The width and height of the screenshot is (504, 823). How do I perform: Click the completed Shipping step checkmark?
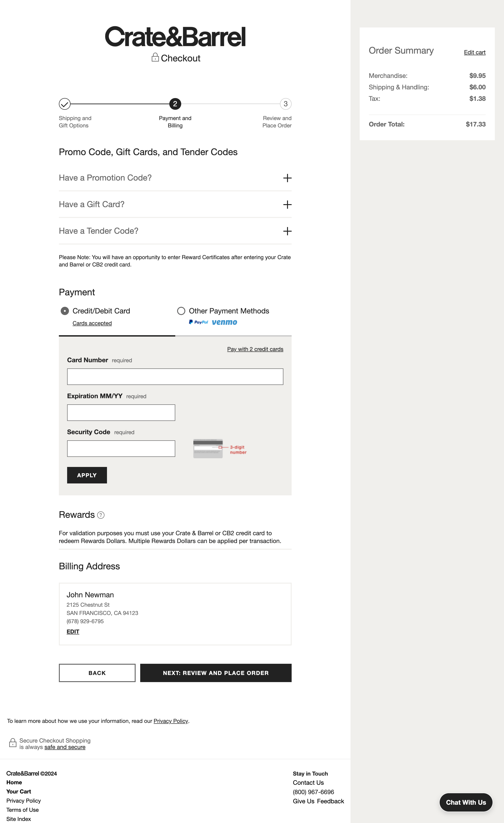click(x=64, y=104)
